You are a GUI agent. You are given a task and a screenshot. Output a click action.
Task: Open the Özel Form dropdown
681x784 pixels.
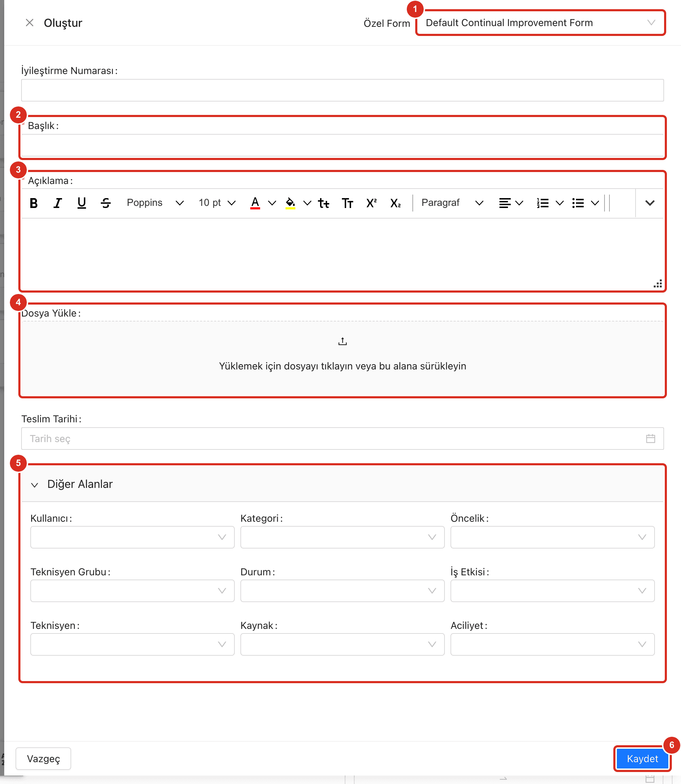540,23
